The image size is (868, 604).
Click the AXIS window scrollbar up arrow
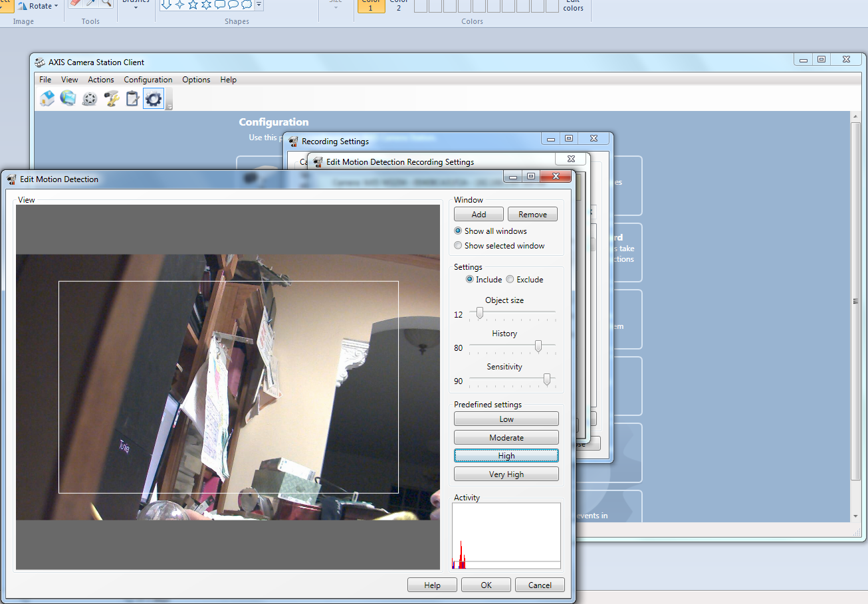click(x=855, y=118)
